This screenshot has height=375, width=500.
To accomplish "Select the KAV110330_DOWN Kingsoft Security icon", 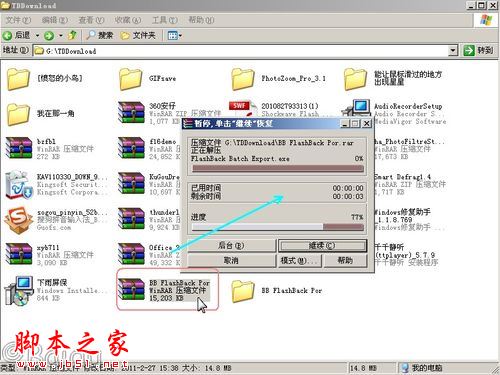I will point(19,184).
